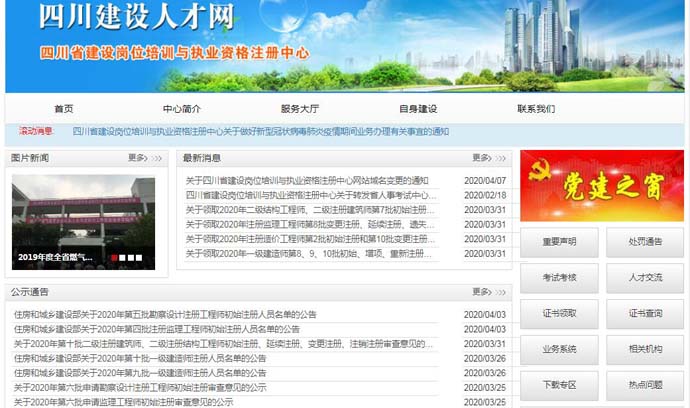
Task: Go to 中心简介 menu item
Action: tap(182, 109)
